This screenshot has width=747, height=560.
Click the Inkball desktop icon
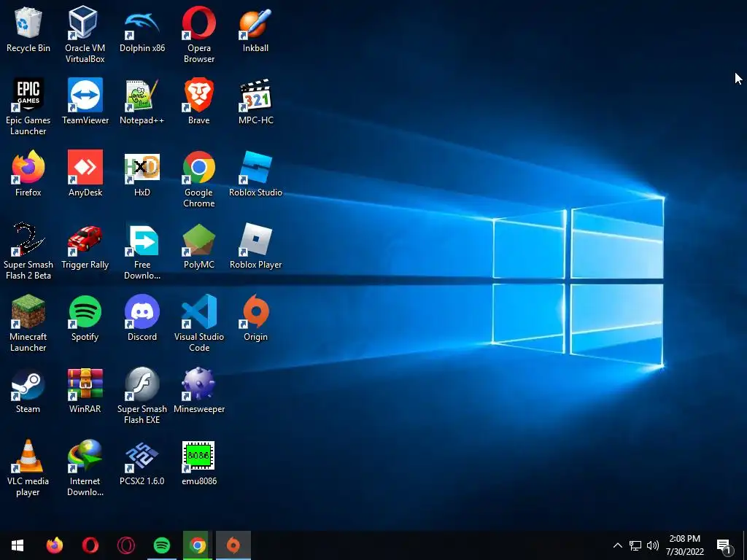(x=256, y=29)
